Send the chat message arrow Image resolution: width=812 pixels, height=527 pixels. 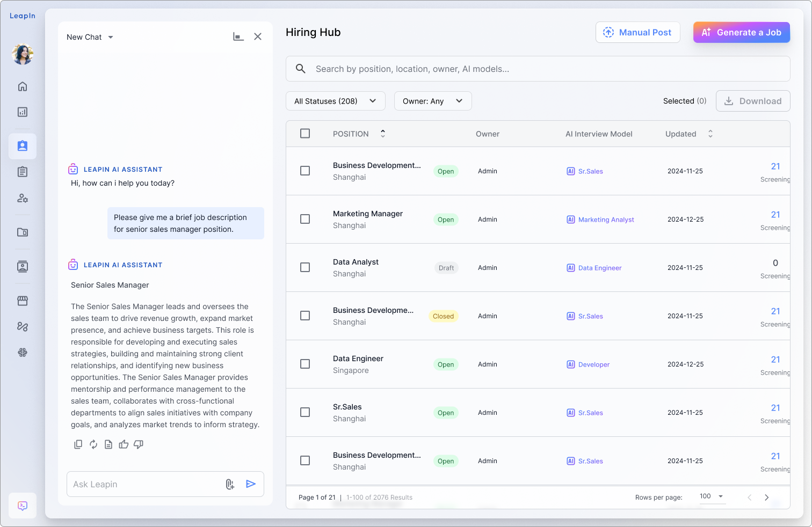coord(251,484)
